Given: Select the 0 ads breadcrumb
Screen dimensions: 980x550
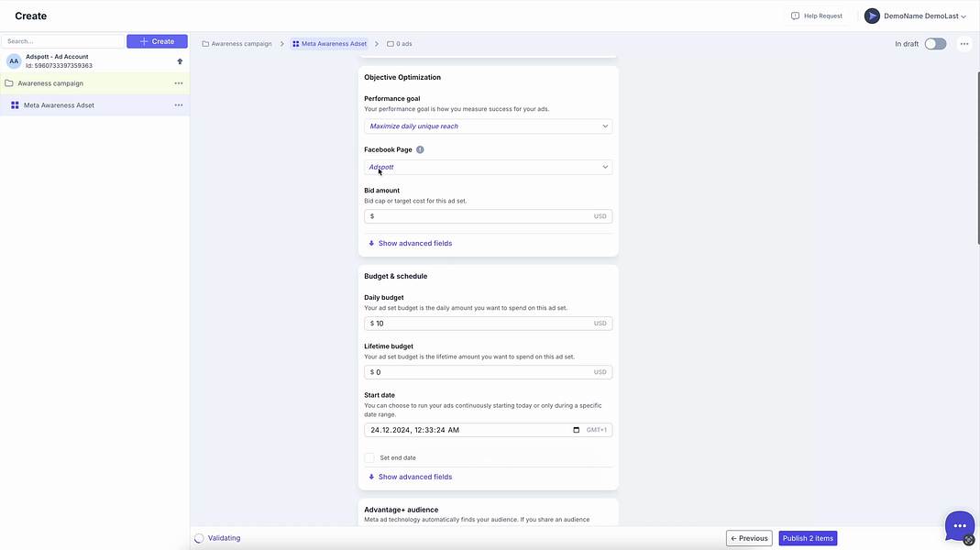Looking at the screenshot, I should (400, 44).
